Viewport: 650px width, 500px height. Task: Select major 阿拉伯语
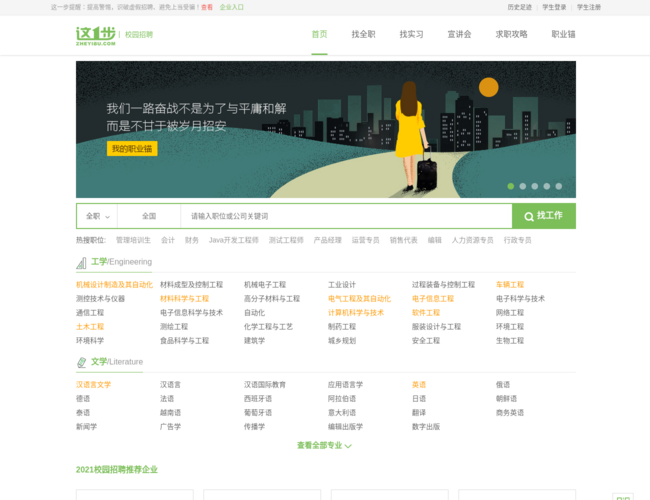tap(342, 399)
